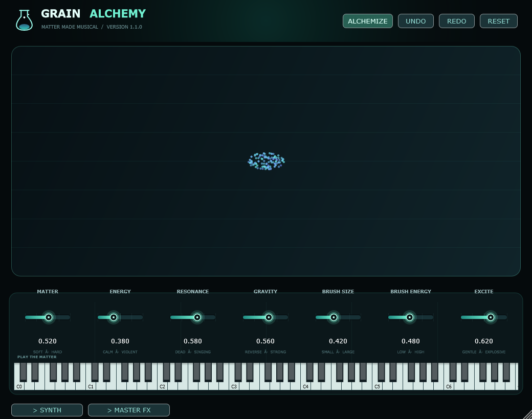The image size is (532, 419).
Task: Click the Energy value 0.380
Action: coord(120,341)
